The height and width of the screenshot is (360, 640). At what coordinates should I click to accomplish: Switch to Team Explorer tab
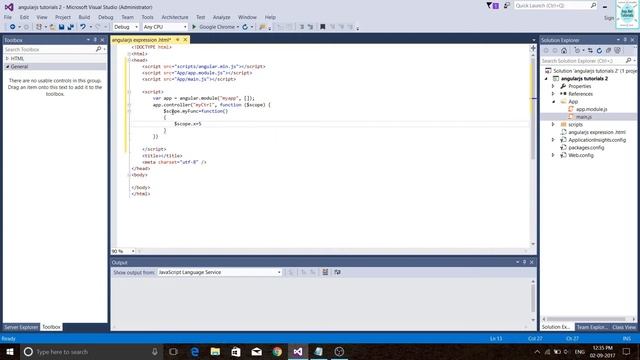592,327
